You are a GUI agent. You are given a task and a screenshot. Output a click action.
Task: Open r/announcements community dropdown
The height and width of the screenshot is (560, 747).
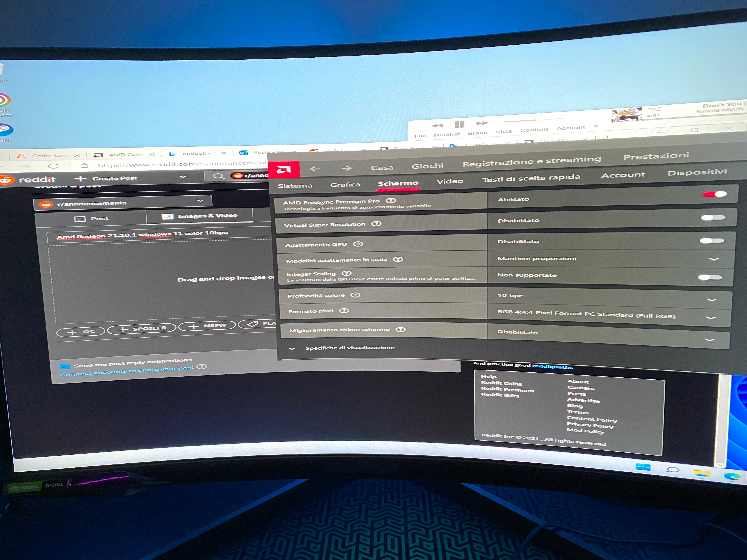(x=123, y=203)
